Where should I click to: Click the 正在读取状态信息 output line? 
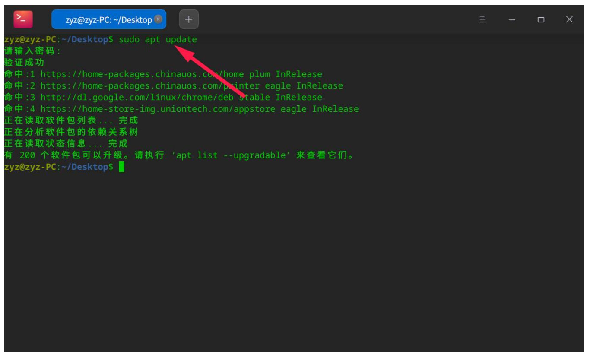tap(66, 144)
